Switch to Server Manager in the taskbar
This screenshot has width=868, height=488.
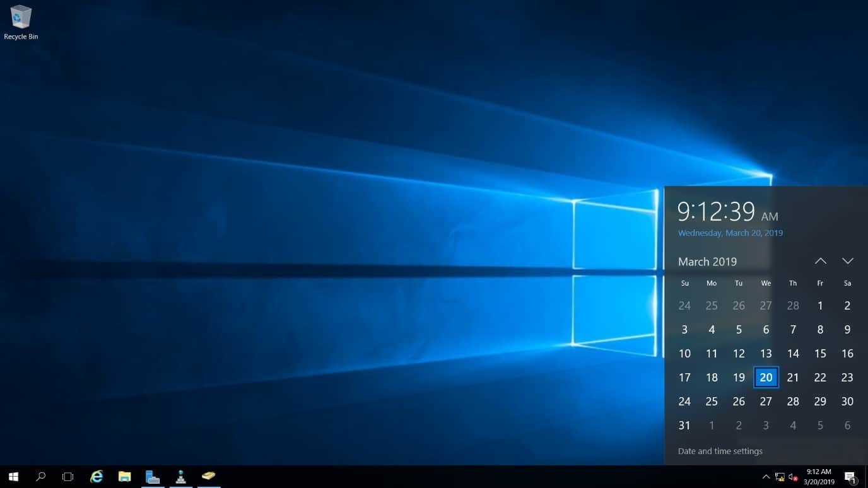coord(153,477)
